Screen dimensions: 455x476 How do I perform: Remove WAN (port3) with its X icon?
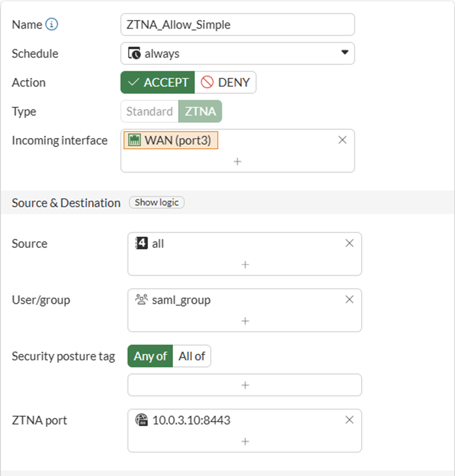[342, 140]
